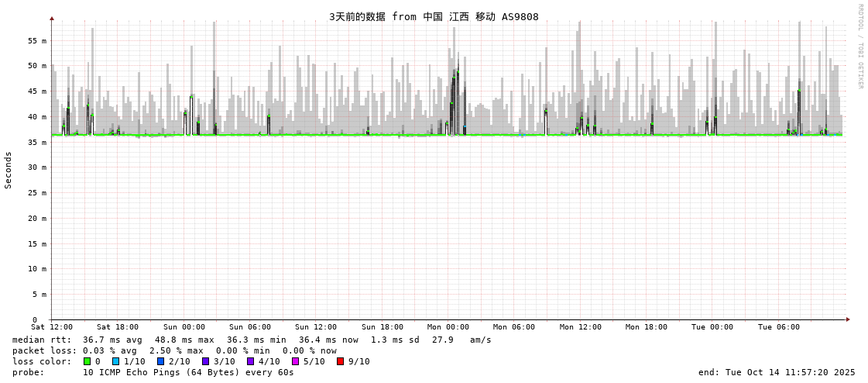Click the light blue 1/10 loss swatch
Image resolution: width=868 pixels, height=383 pixels.
point(116,361)
